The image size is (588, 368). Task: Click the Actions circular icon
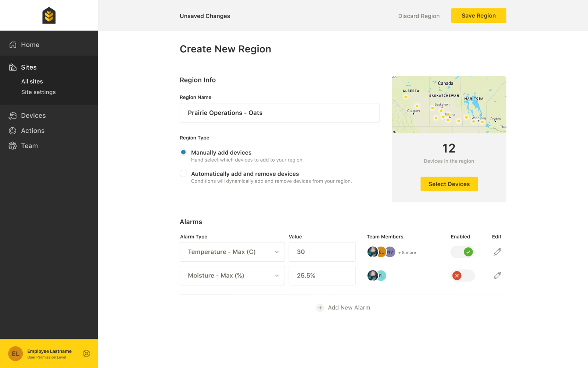pyautogui.click(x=13, y=131)
